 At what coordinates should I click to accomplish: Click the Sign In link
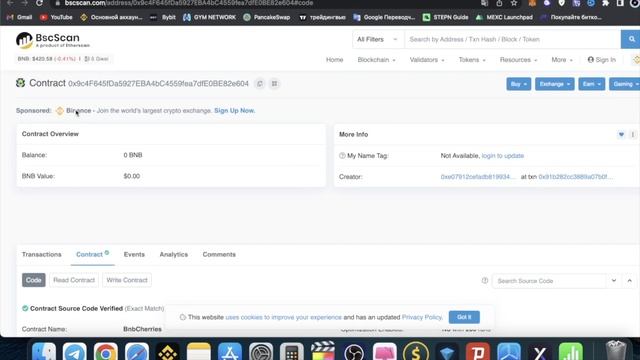[602, 60]
